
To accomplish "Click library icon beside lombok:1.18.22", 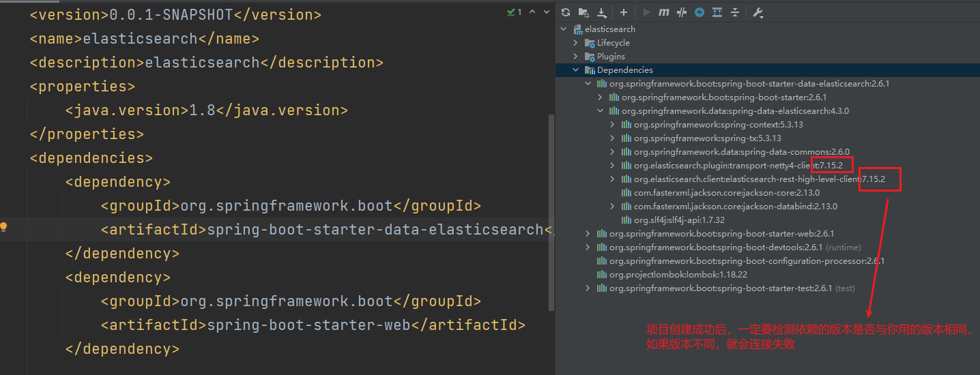I will pos(602,275).
